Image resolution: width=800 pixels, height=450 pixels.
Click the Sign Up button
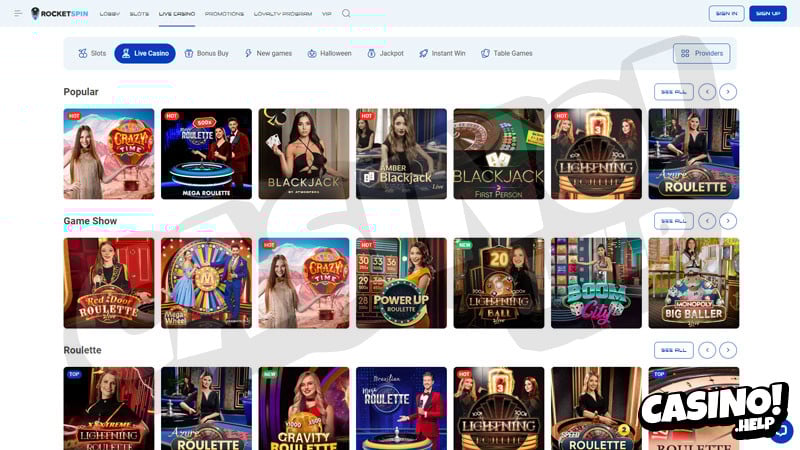click(768, 13)
